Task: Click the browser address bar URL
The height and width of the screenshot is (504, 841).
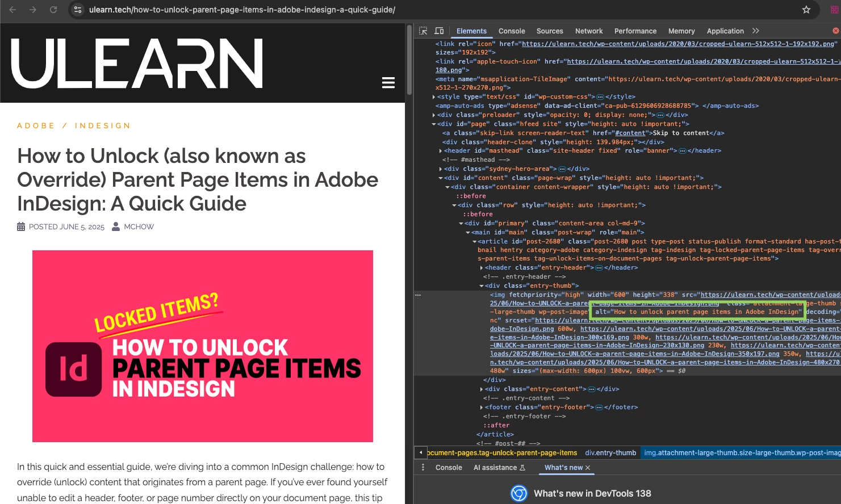Action: (x=242, y=10)
